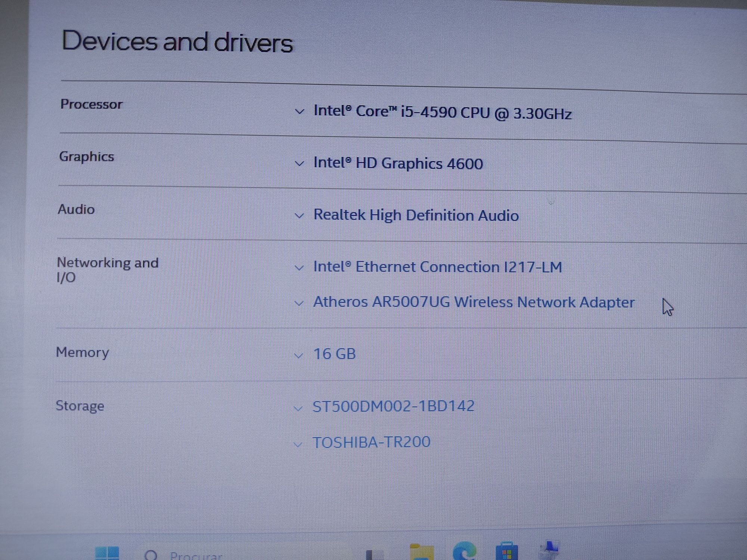The height and width of the screenshot is (560, 747).
Task: Open Microsoft Store from the taskbar
Action: [507, 551]
